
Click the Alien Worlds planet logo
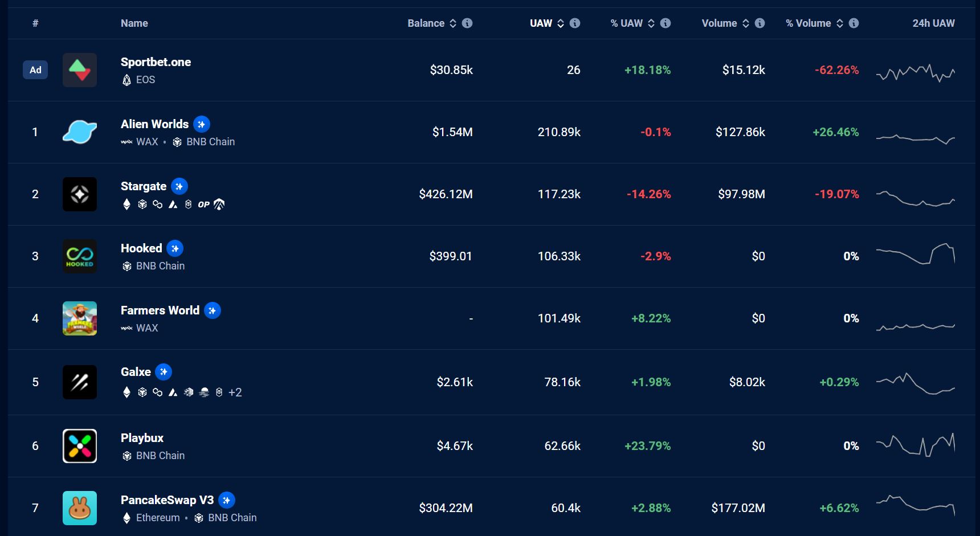pos(79,132)
